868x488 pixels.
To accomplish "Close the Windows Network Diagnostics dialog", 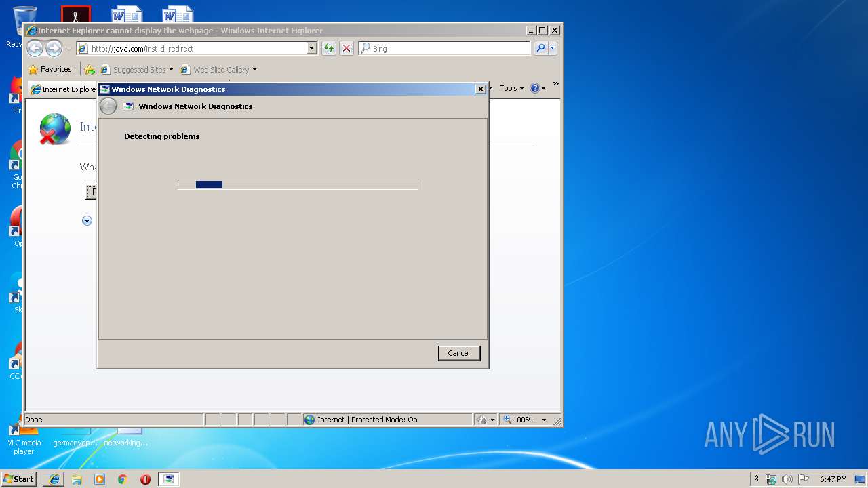I will pyautogui.click(x=480, y=89).
